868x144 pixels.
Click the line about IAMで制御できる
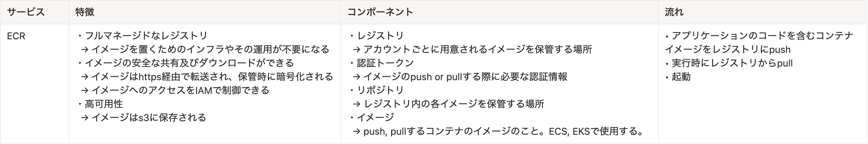(175, 90)
